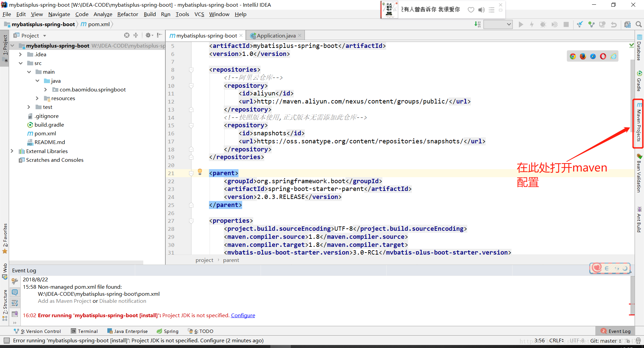
Task: Open the Spring tool window
Action: tap(167, 331)
